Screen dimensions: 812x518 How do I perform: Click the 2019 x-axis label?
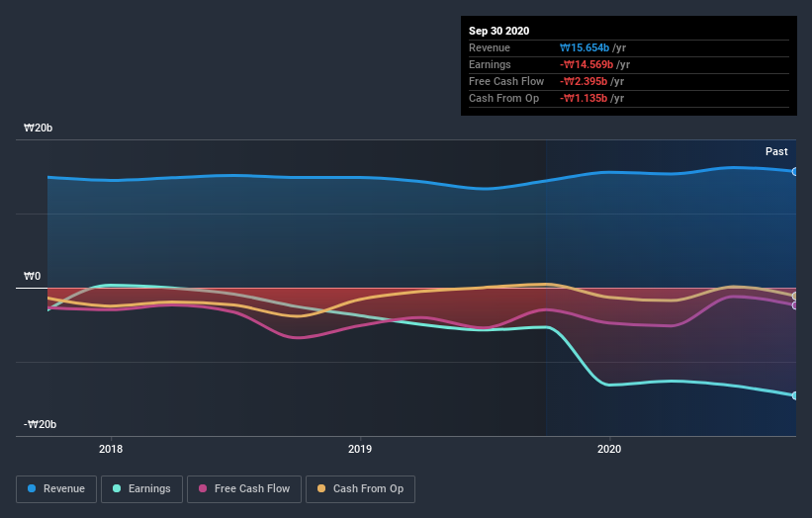(360, 449)
